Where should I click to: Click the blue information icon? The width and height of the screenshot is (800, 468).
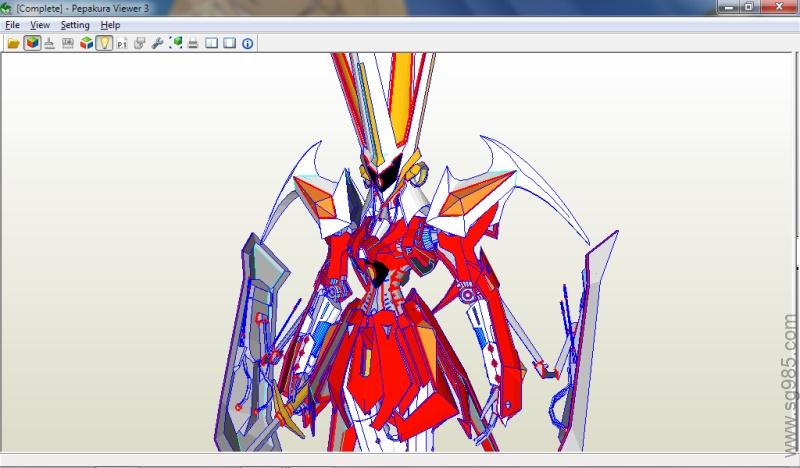(247, 43)
